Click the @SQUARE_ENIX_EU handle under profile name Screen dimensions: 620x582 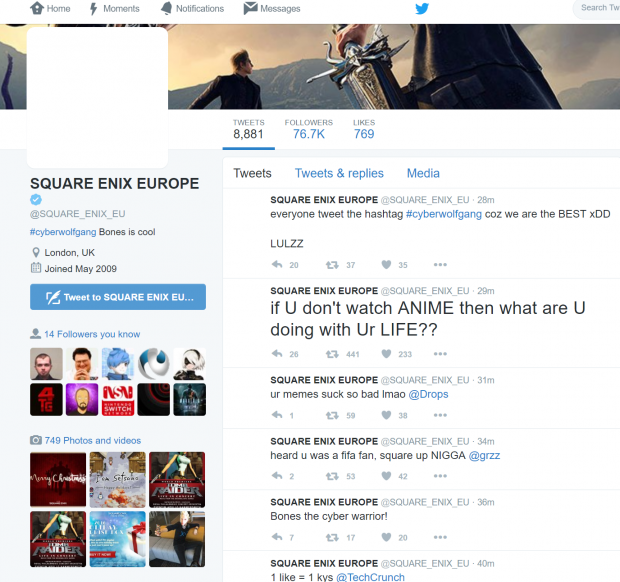click(x=78, y=214)
